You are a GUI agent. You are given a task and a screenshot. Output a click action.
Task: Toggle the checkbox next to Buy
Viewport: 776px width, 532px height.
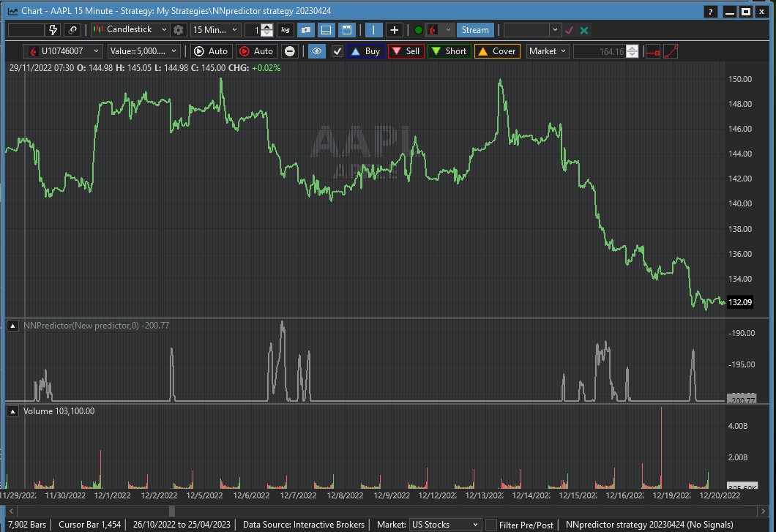coord(337,51)
